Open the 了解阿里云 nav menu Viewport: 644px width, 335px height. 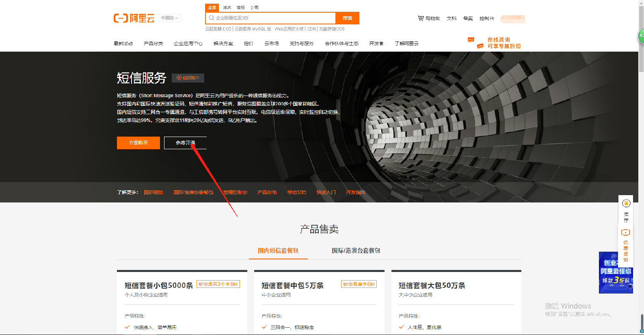[406, 44]
